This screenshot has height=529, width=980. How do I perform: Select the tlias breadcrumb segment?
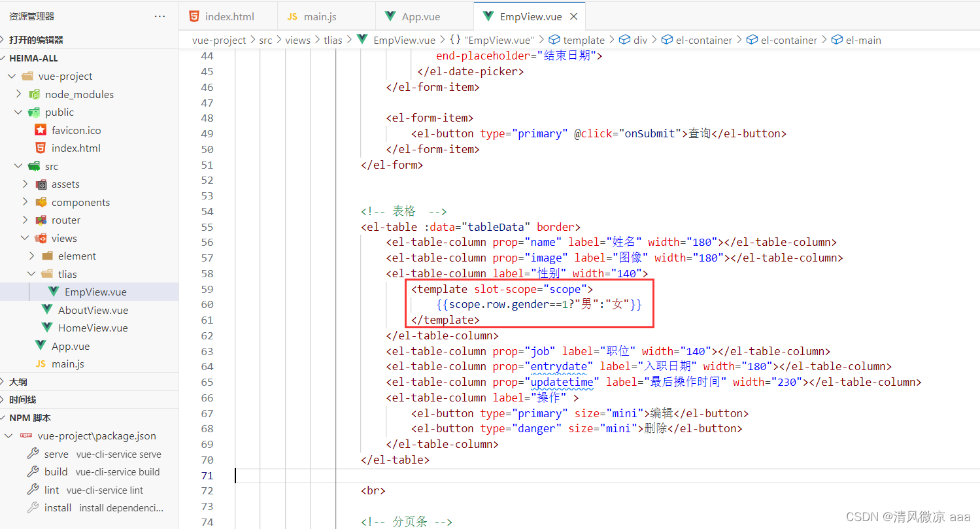coord(333,40)
